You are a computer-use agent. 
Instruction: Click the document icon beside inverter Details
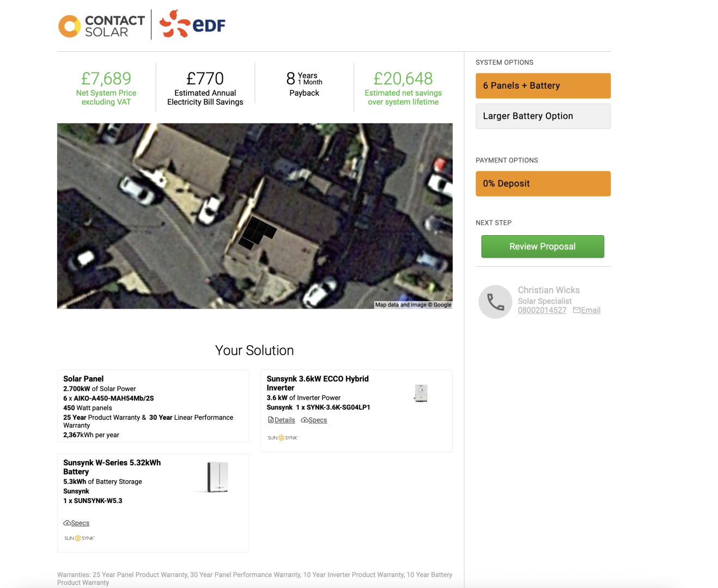click(x=271, y=420)
